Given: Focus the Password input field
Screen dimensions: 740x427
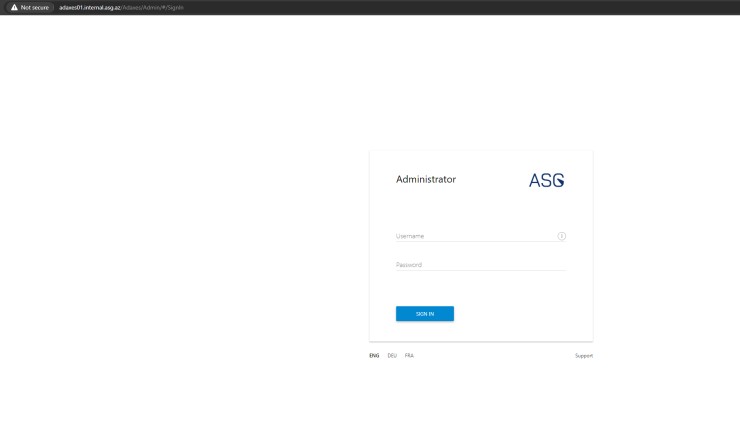Looking at the screenshot, I should [480, 265].
